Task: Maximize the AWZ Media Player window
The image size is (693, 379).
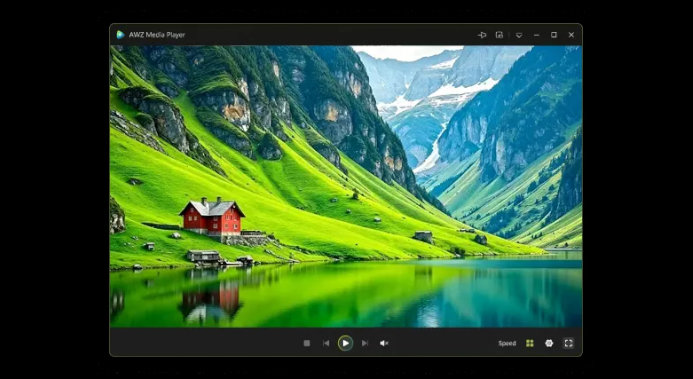Action: (x=554, y=35)
